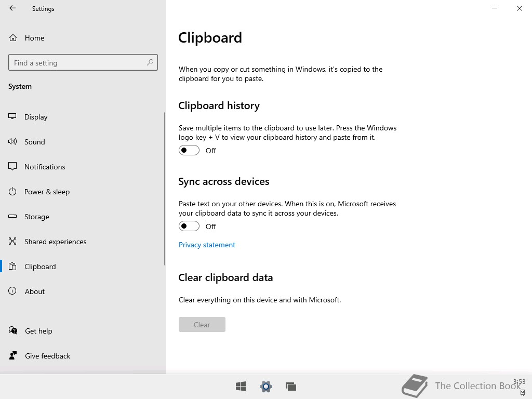
Task: Click the Notifications speech bubble icon
Action: pos(12,166)
